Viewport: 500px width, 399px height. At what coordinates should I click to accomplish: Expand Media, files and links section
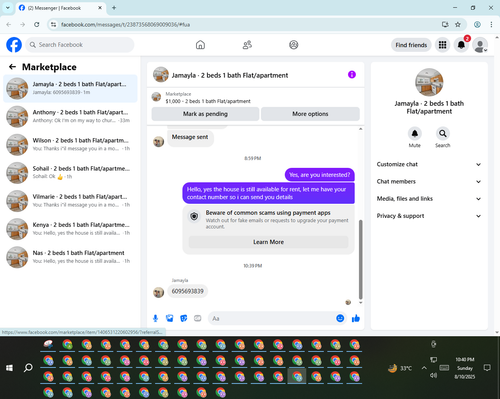point(429,199)
